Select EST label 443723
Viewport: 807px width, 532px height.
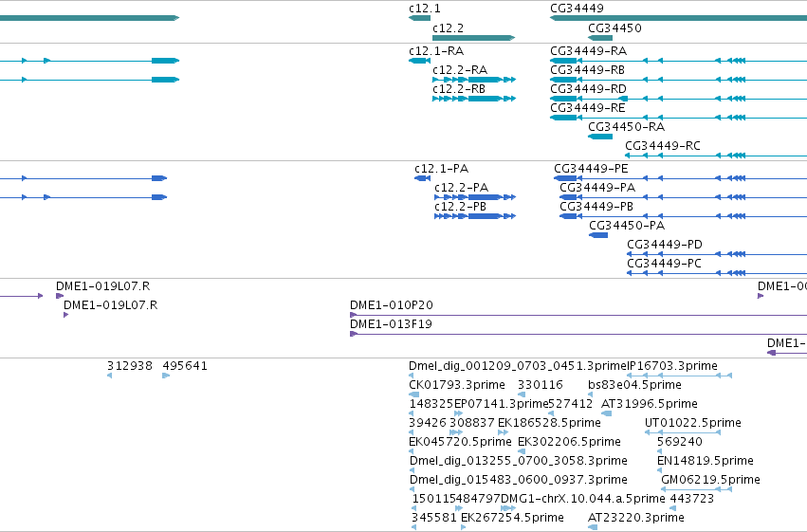click(691, 500)
